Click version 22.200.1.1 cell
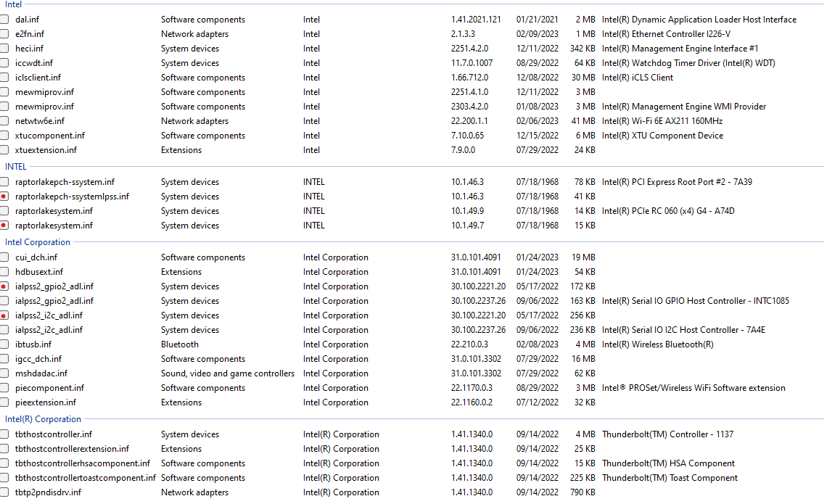The width and height of the screenshot is (824, 504). 469,121
